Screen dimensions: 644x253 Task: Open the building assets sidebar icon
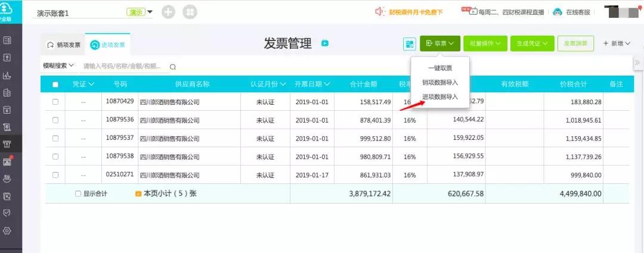point(7,93)
